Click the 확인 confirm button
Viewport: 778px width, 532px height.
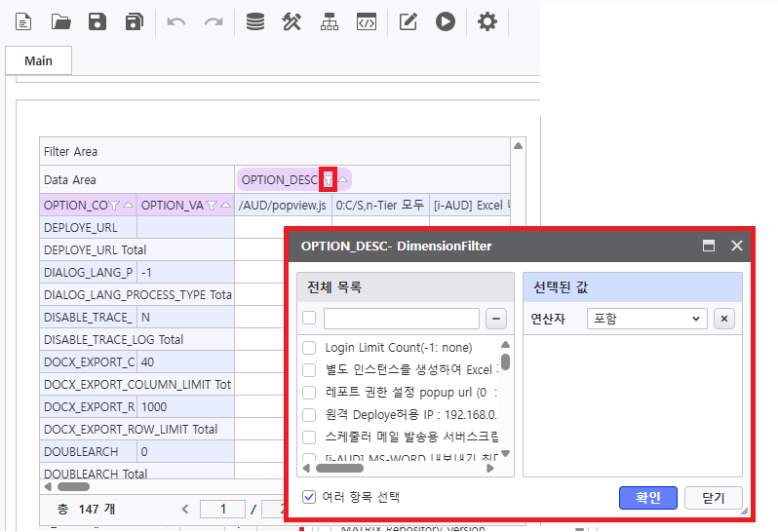click(x=648, y=498)
